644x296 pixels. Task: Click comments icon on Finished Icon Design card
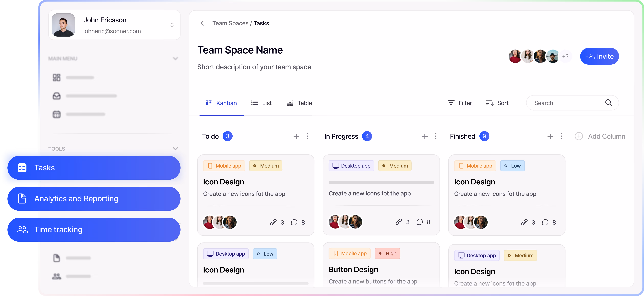tap(545, 222)
